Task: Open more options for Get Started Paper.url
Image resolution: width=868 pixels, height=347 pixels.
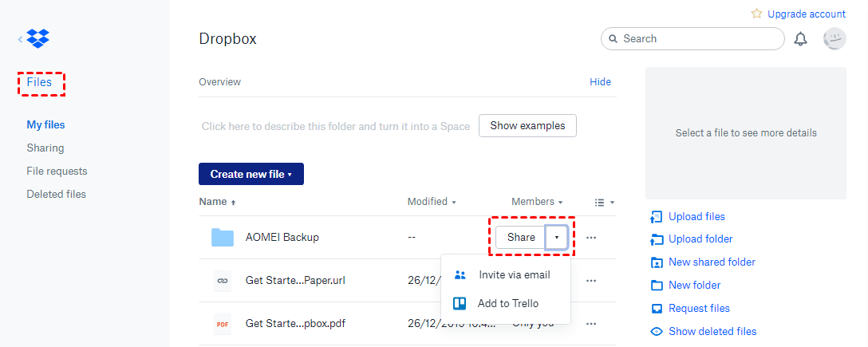Action: (591, 281)
